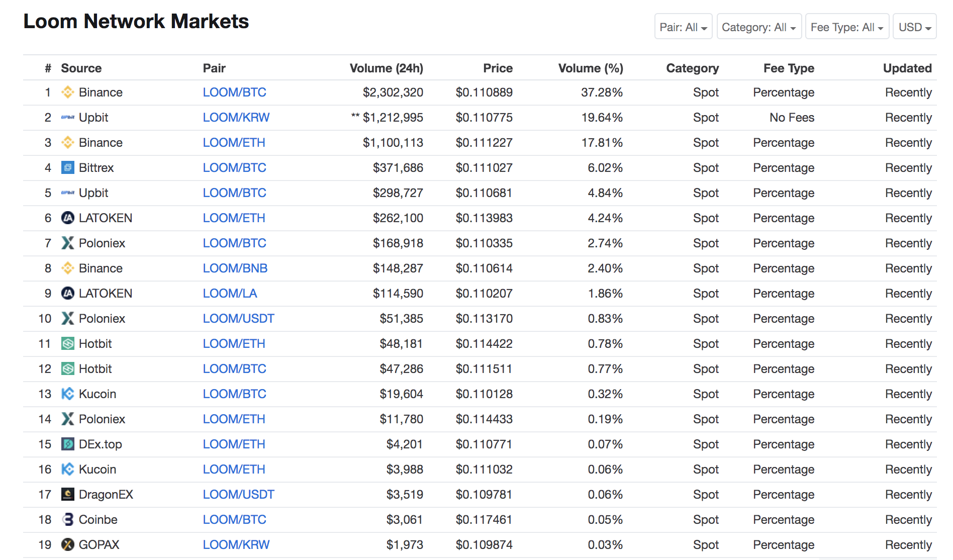
Task: Click the LATOKEN logo icon in row 9
Action: [x=68, y=293]
